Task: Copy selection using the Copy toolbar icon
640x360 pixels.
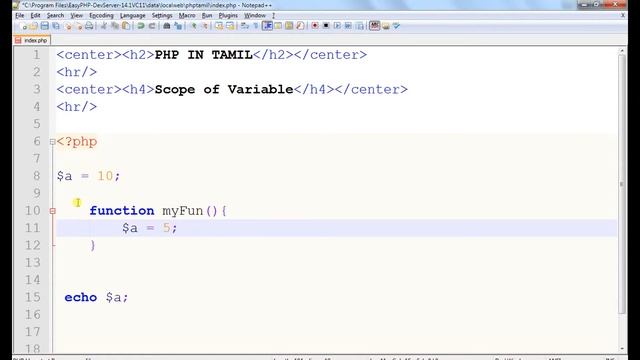Action: [115, 26]
